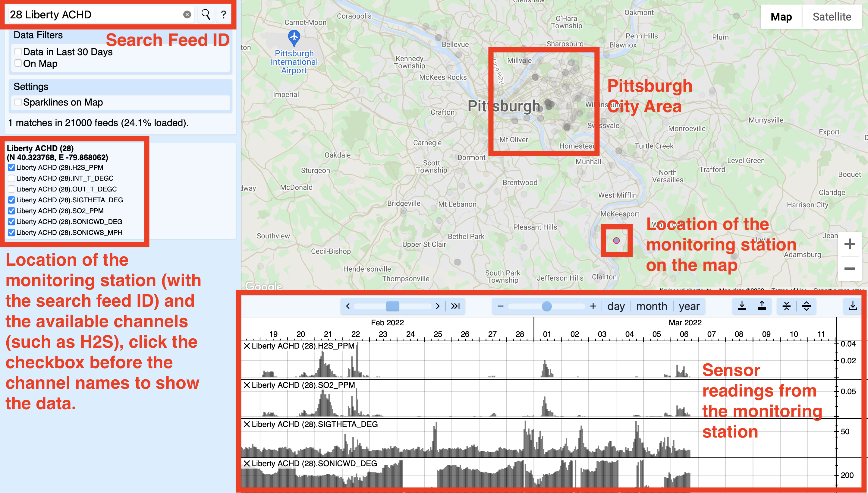868x493 pixels.
Task: Step timeline backward with left arrow
Action: point(348,306)
